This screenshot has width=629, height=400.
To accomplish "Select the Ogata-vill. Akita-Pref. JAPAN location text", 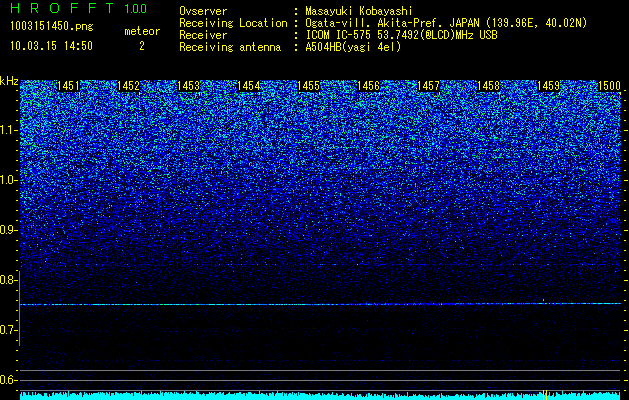I will point(446,23).
